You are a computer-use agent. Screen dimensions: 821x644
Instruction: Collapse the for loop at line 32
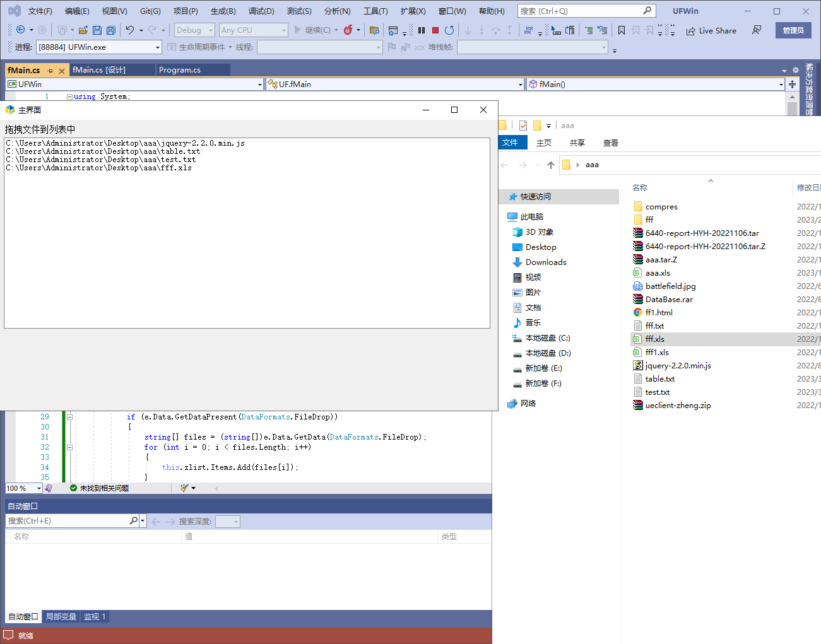point(70,447)
